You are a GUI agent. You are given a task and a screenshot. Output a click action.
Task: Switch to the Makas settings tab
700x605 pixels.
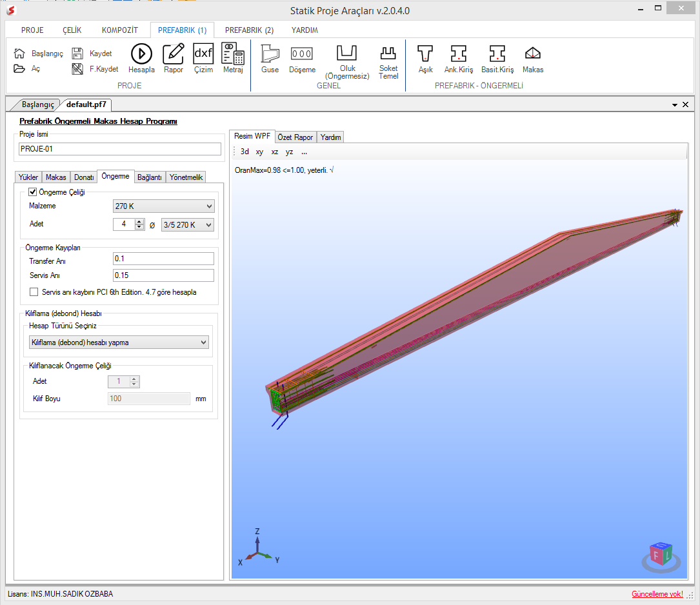coord(55,177)
